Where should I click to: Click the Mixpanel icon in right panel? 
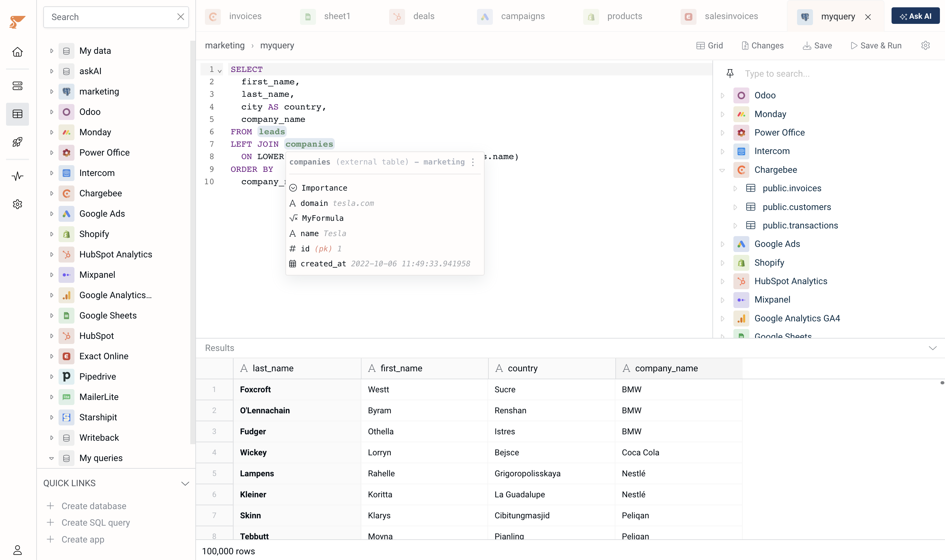741,300
